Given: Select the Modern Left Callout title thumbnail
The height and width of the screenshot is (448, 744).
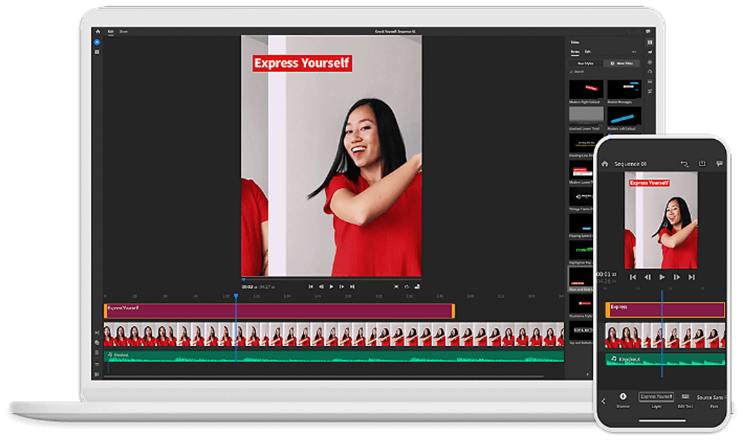Looking at the screenshot, I should [624, 116].
